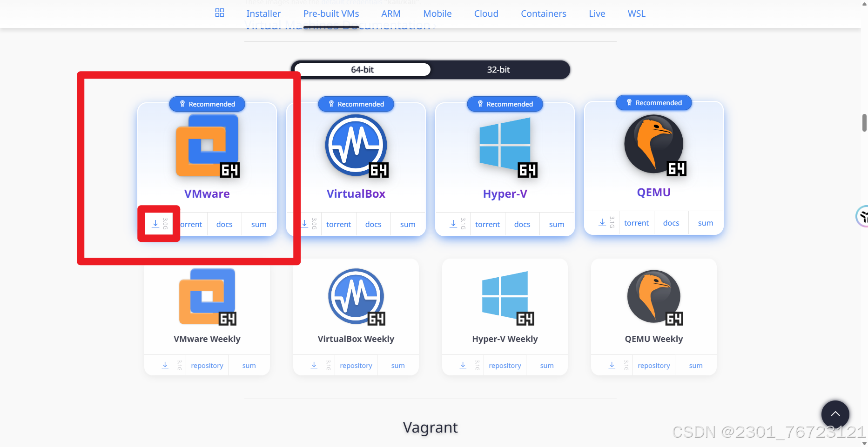
Task: Go to the ARM downloads tab
Action: pyautogui.click(x=390, y=13)
